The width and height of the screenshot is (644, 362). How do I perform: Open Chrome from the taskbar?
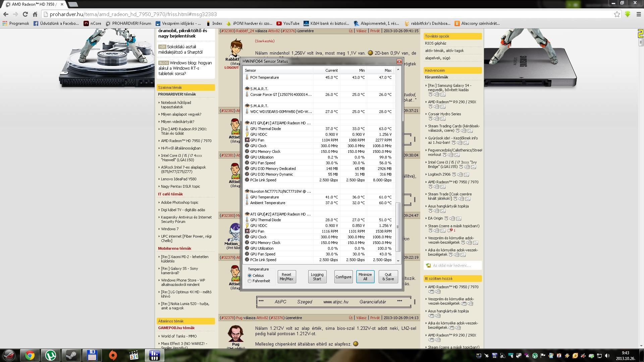(30, 355)
